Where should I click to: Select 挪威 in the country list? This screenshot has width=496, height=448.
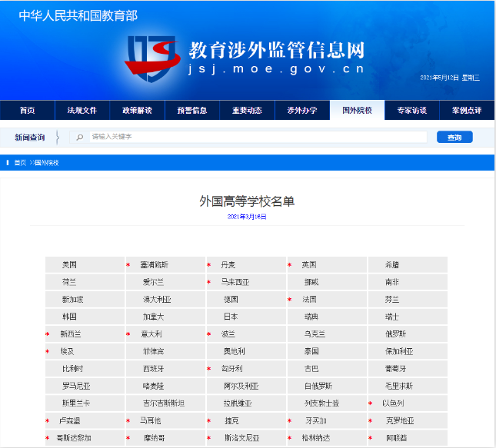[311, 282]
